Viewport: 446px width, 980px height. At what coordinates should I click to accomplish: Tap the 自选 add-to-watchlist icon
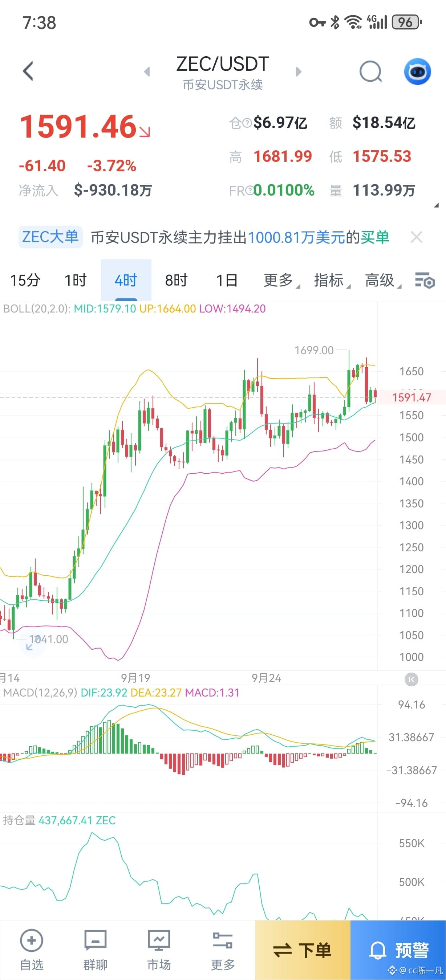[x=32, y=940]
